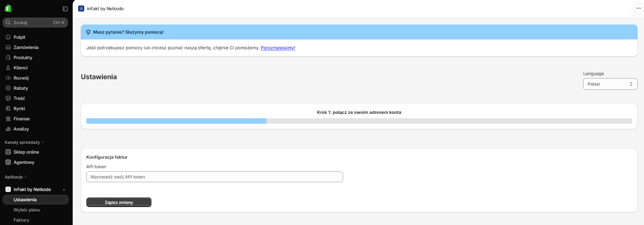The height and width of the screenshot is (225, 644).
Task: Click the Masz pytanie? Służymy pomocą! banner title
Action: pyautogui.click(x=128, y=32)
